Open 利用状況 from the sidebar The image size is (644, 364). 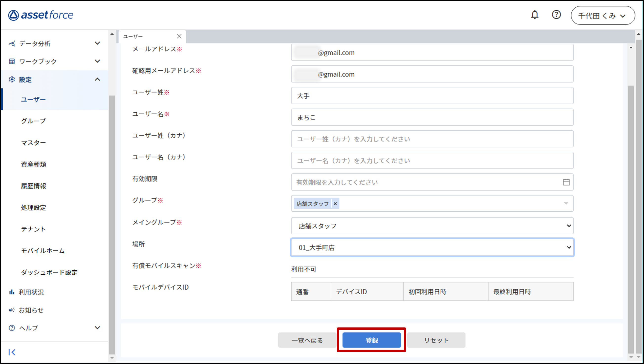(x=31, y=292)
